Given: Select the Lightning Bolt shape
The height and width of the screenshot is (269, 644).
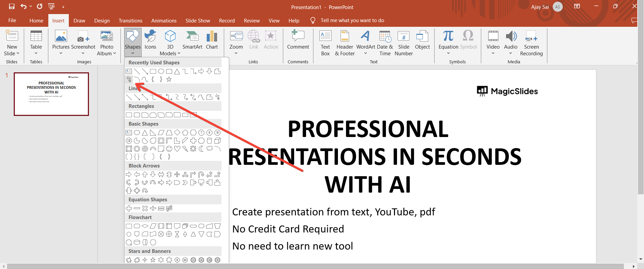Looking at the screenshot, I should point(185,149).
